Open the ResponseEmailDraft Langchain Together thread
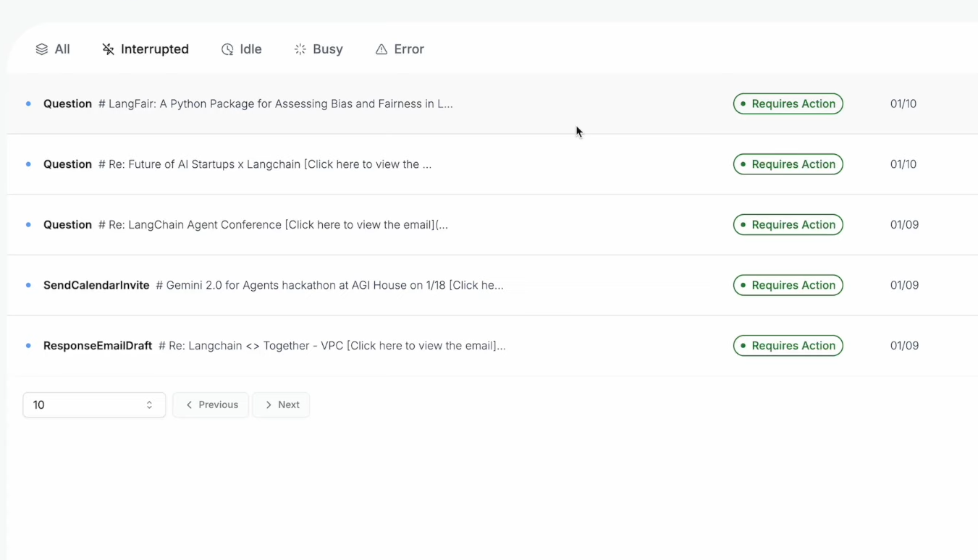The image size is (978, 560). [492, 346]
